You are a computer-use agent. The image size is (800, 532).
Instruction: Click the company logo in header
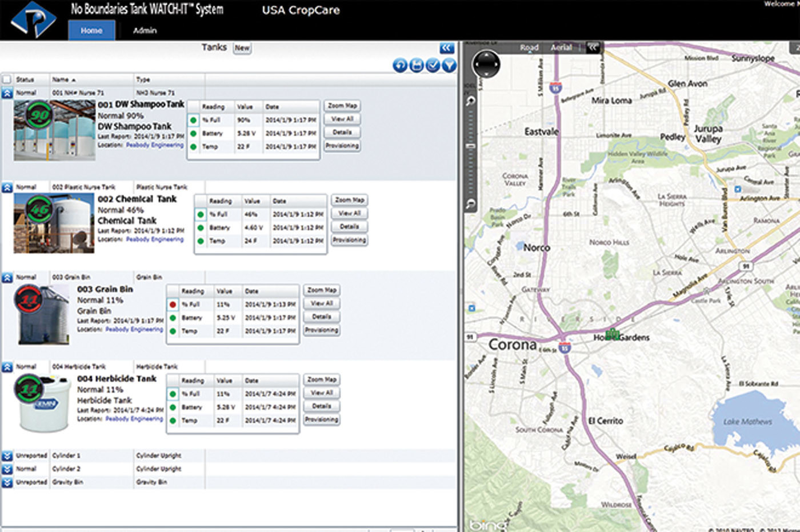pos(34,19)
